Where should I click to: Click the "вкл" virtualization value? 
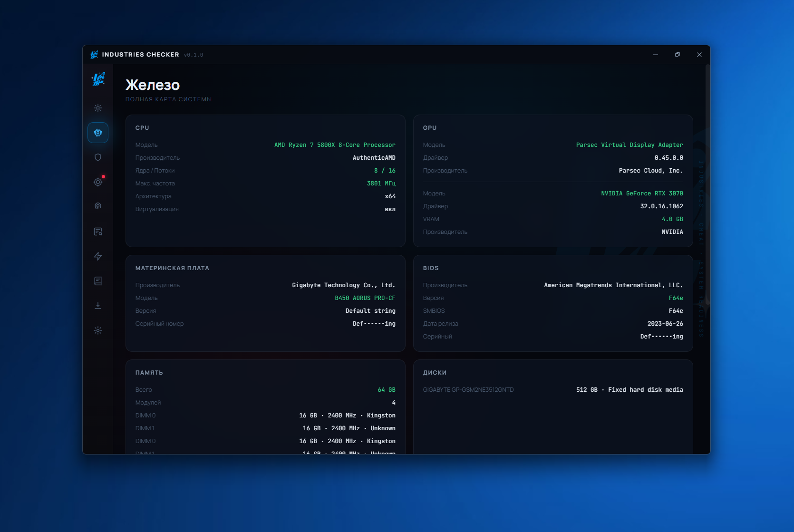[390, 209]
